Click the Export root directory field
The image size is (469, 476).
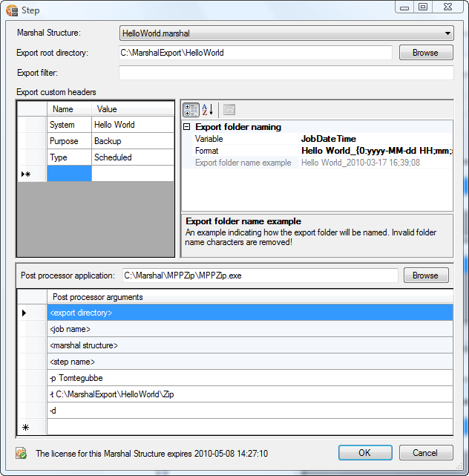[x=255, y=53]
